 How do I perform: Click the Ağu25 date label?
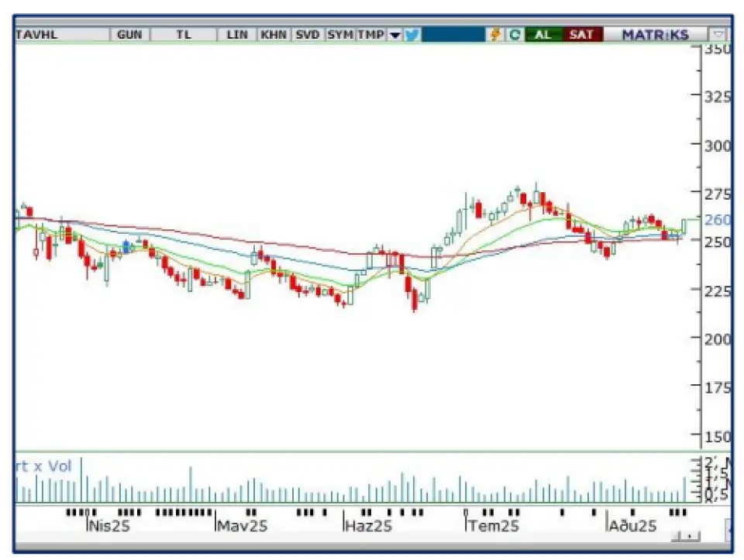point(633,526)
